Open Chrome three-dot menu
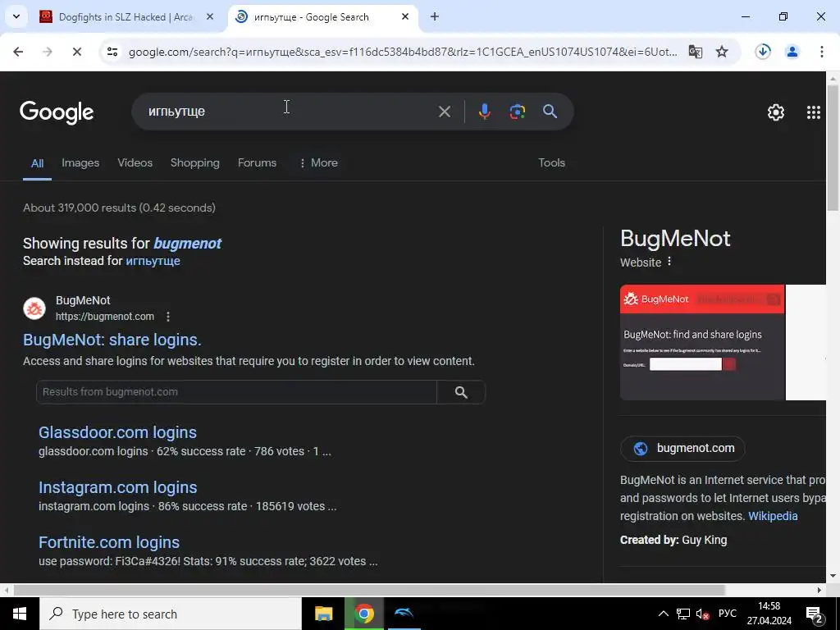 (x=822, y=52)
